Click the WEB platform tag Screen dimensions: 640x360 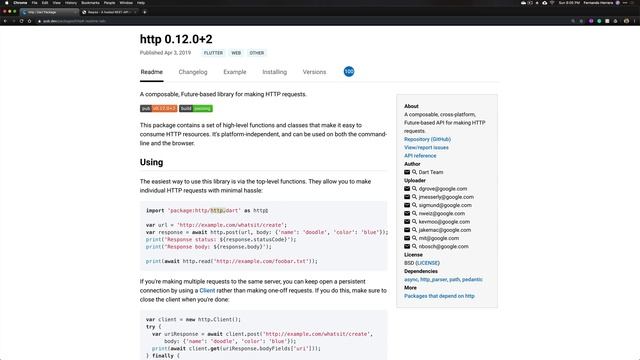(x=236, y=53)
